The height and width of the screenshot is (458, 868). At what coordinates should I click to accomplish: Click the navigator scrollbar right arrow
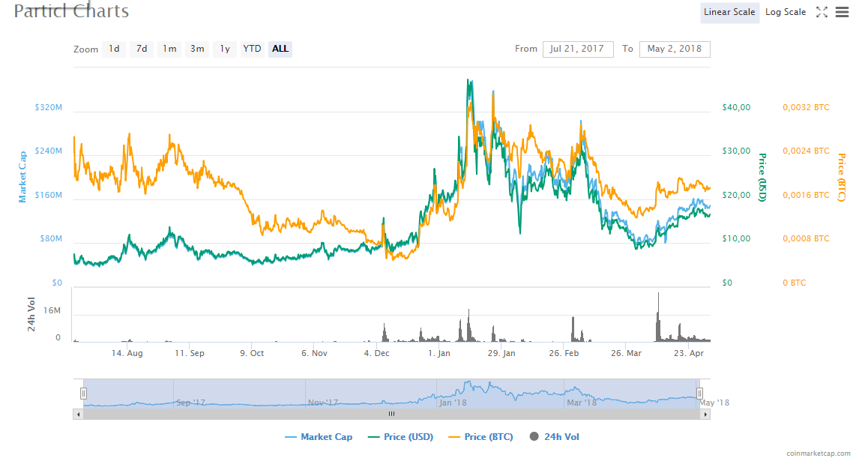[x=705, y=415]
